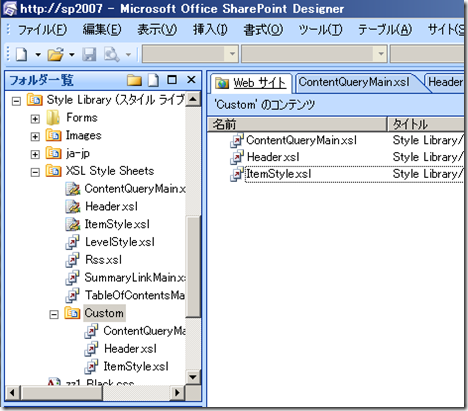Viewport: 468px width, 411px height.
Task: Open the 挿入(I) menu
Action: [210, 30]
